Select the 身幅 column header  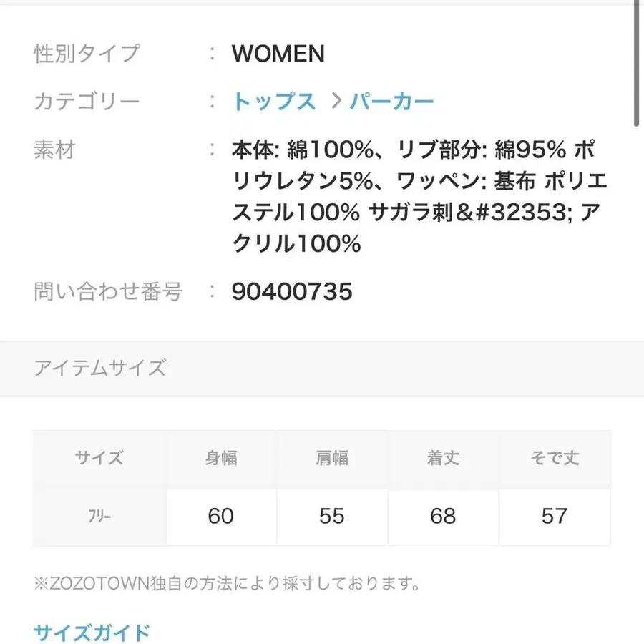[221, 458]
